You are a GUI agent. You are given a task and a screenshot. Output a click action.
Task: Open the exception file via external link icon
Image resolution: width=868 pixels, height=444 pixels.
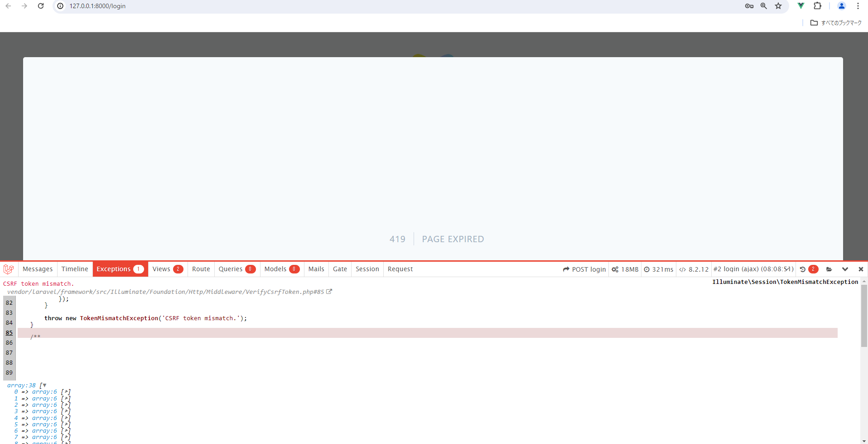click(329, 292)
